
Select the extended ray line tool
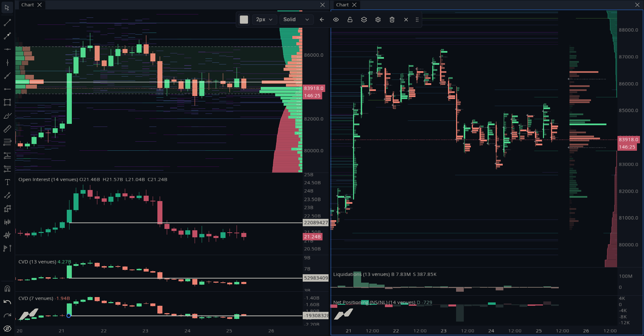tap(7, 76)
